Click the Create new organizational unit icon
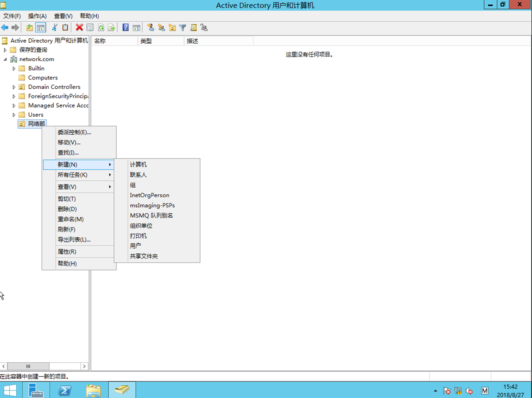532x398 pixels. click(x=172, y=28)
